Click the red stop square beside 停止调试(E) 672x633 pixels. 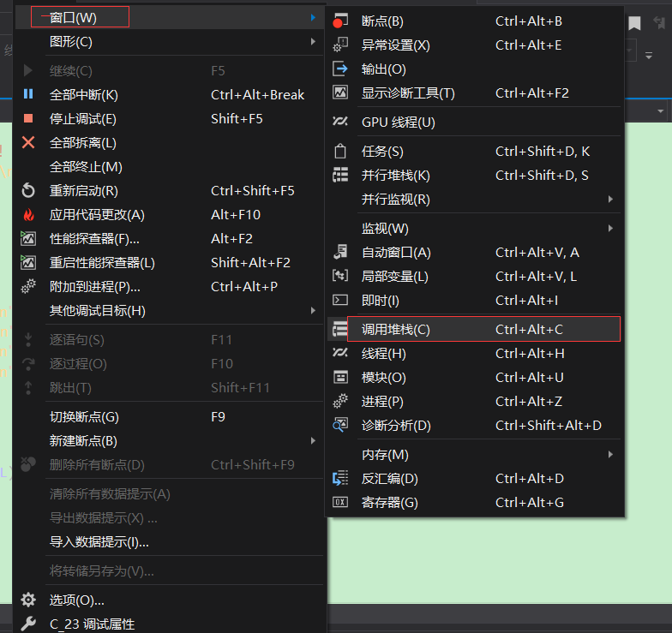click(28, 118)
